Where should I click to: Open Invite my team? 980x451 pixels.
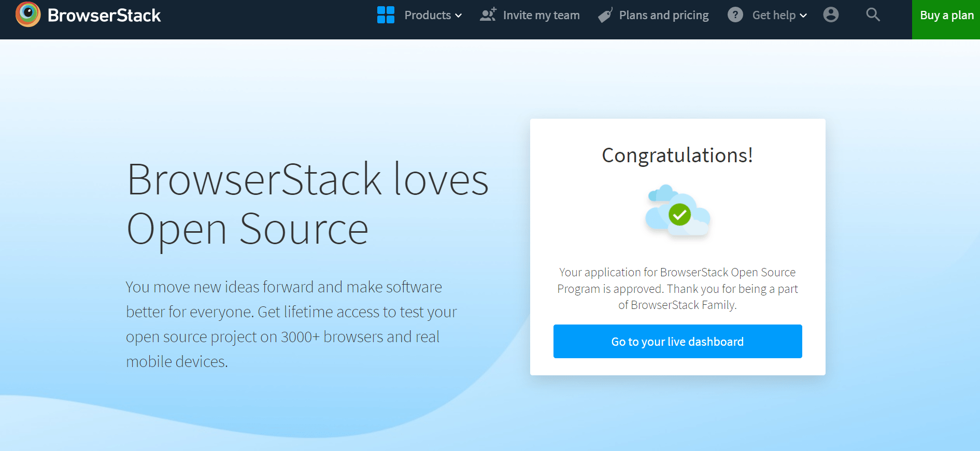pos(541,16)
